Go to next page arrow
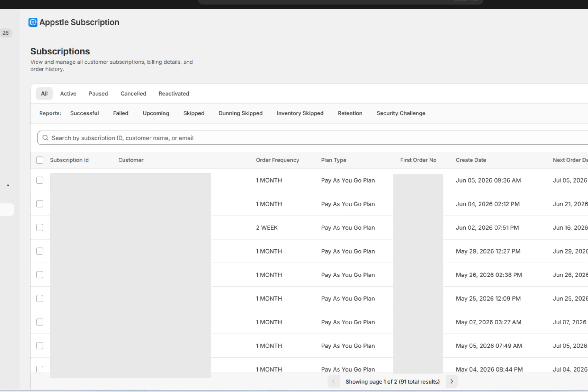 [x=452, y=381]
